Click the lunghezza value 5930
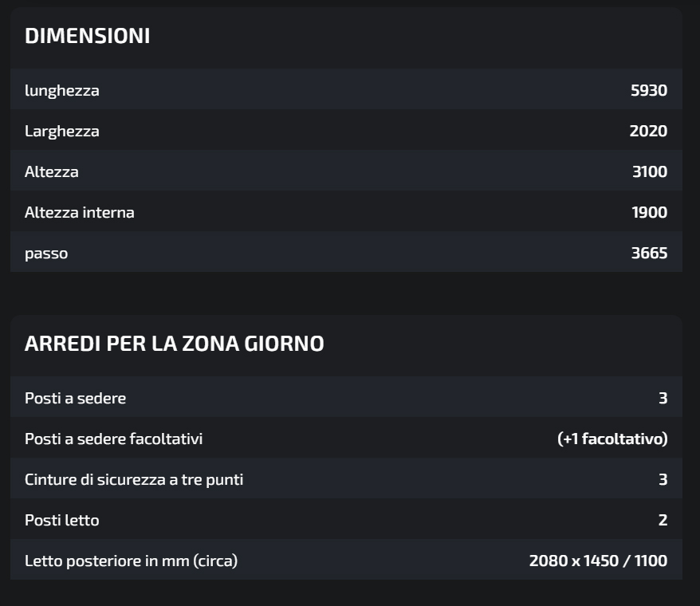 648,90
